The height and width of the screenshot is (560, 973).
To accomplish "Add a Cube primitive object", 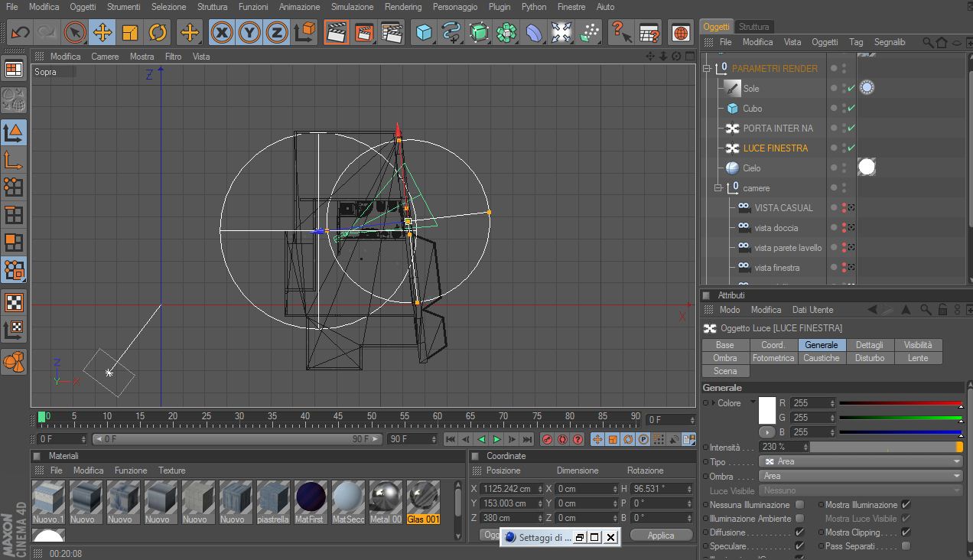I will 424,32.
